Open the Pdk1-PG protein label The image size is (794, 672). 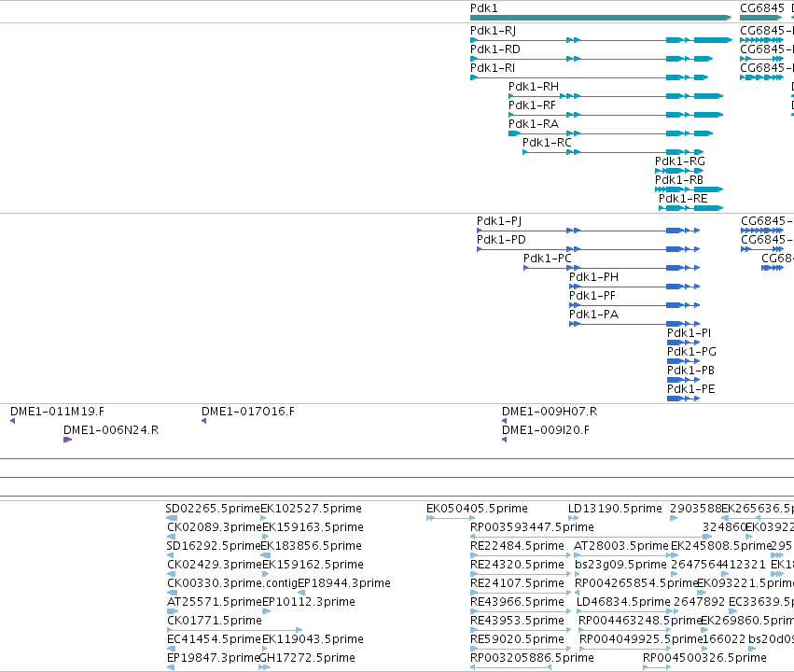691,352
